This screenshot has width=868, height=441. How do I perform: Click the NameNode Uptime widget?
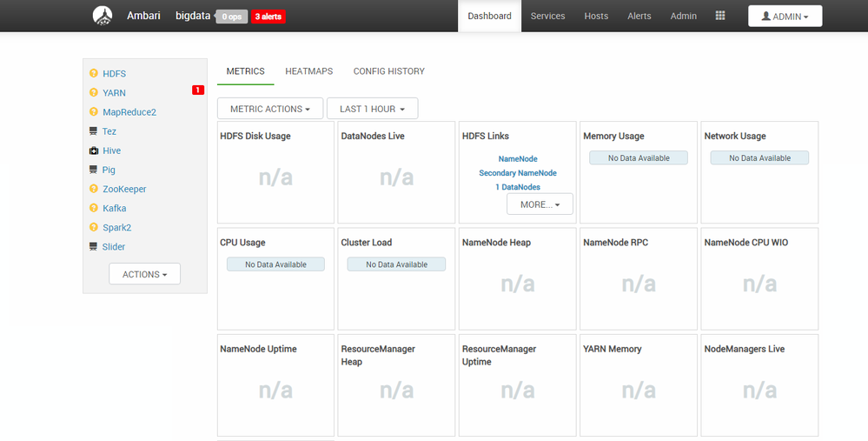tap(275, 385)
